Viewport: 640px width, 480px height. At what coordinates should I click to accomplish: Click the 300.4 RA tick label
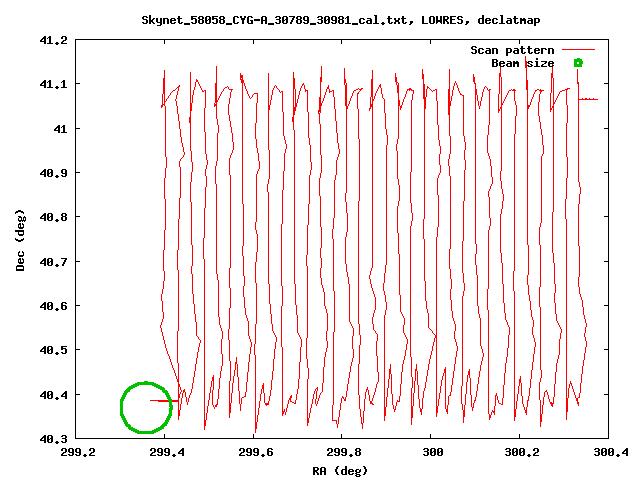(611, 452)
